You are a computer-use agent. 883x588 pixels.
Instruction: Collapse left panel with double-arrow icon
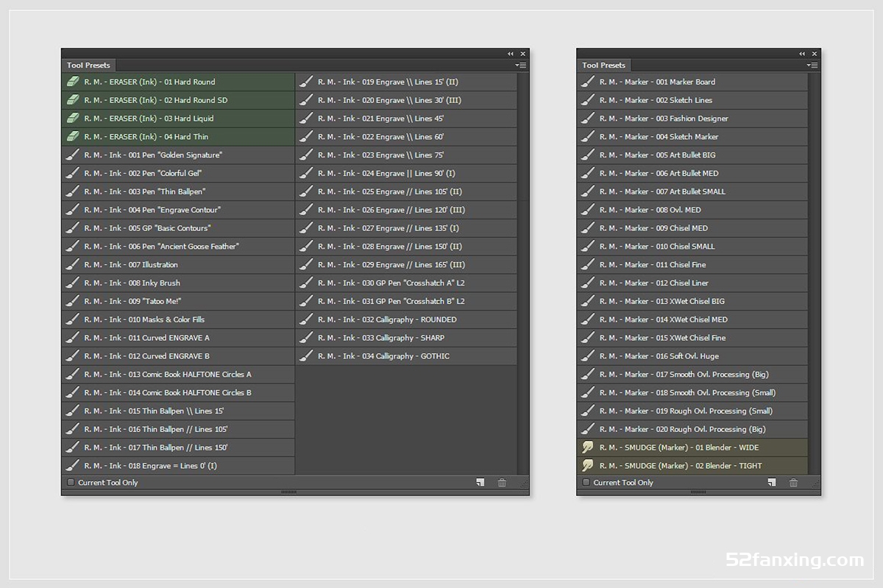click(x=511, y=54)
